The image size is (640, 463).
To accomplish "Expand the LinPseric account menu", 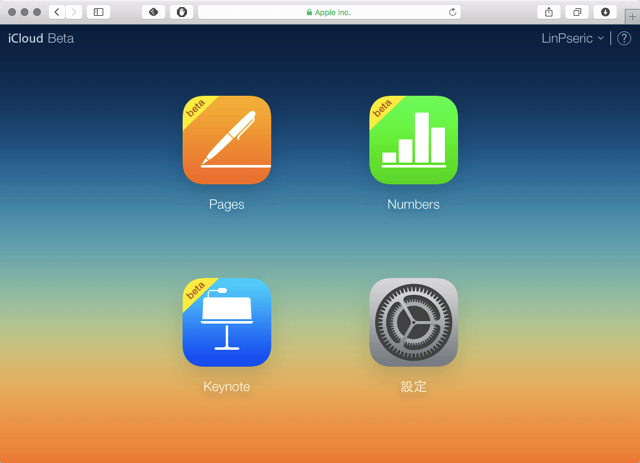I will coord(572,38).
